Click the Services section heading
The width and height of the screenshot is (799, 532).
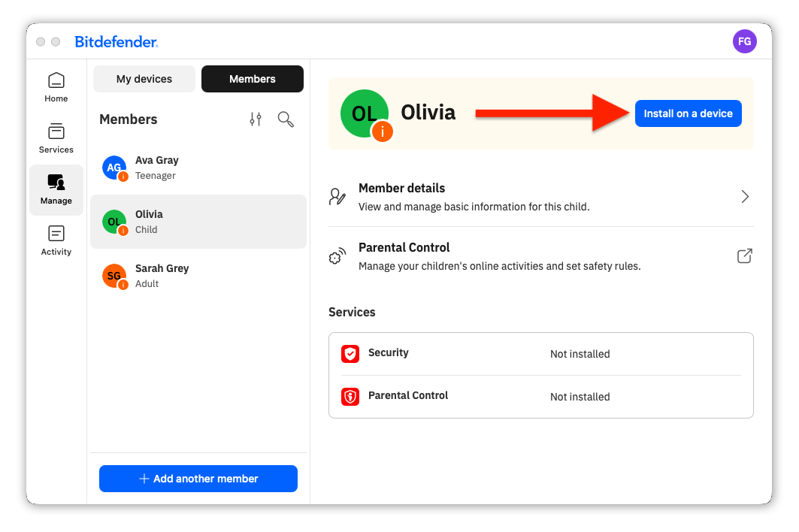tap(352, 313)
